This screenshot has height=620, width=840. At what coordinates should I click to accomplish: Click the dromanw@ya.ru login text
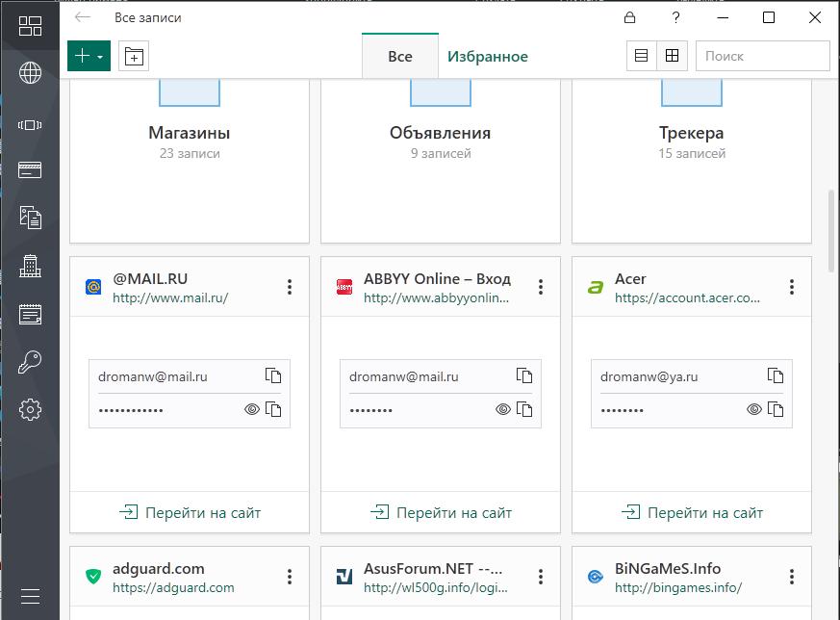[649, 376]
